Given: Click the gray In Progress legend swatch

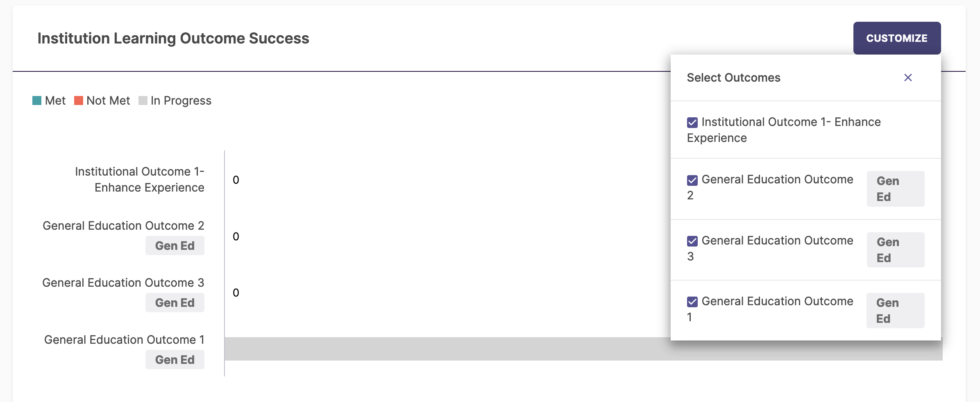Looking at the screenshot, I should pos(143,100).
